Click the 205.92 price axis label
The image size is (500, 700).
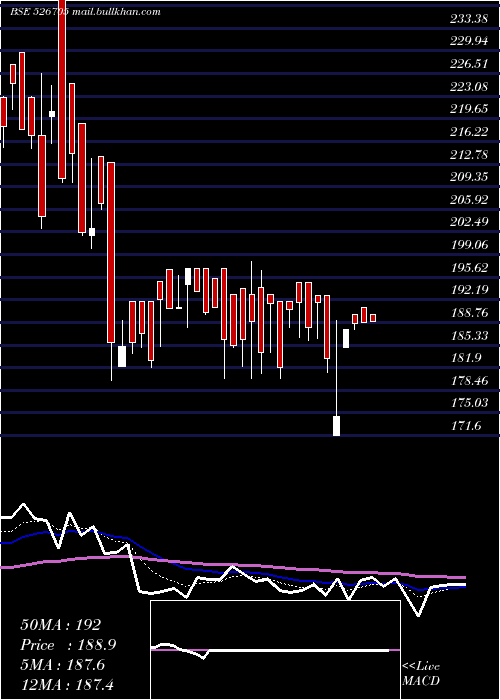470,200
